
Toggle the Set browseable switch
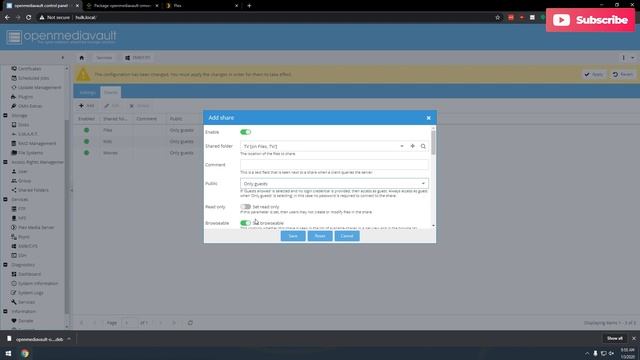point(245,223)
